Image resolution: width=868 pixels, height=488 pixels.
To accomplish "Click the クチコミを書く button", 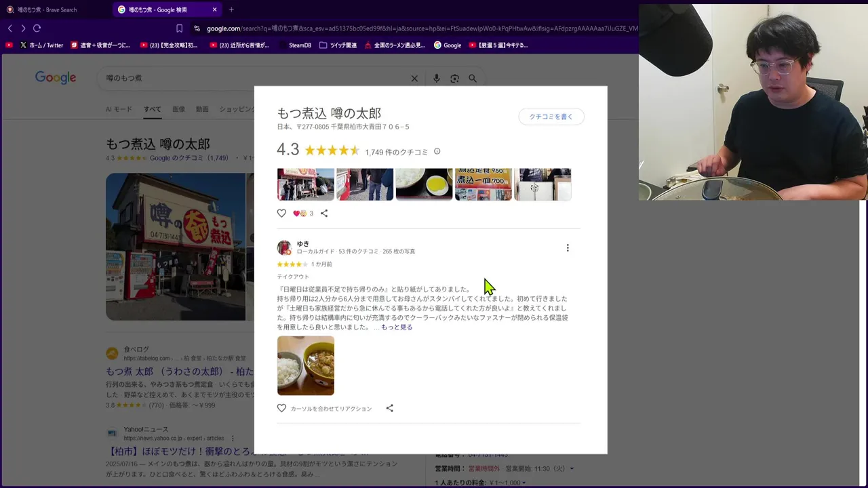I will pos(551,117).
